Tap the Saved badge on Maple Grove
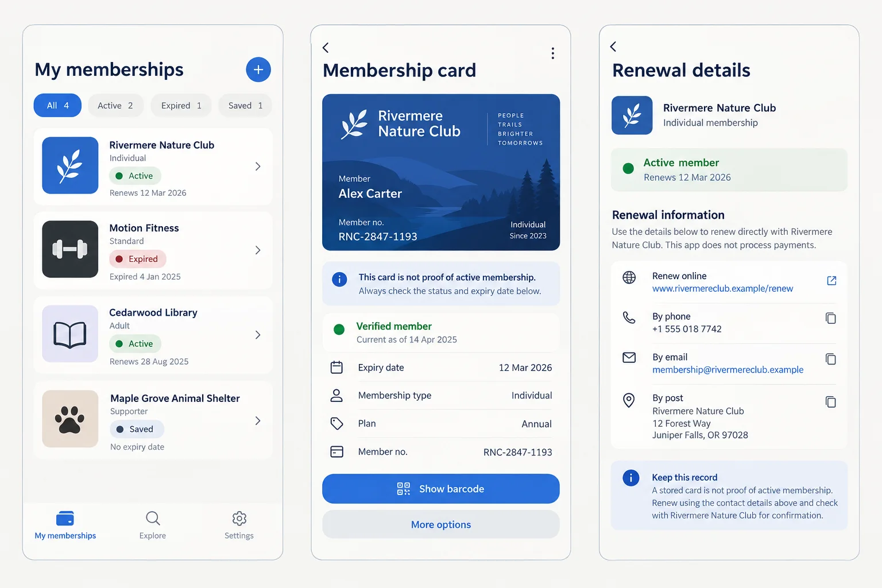Screen dimensions: 882x588 (137, 429)
